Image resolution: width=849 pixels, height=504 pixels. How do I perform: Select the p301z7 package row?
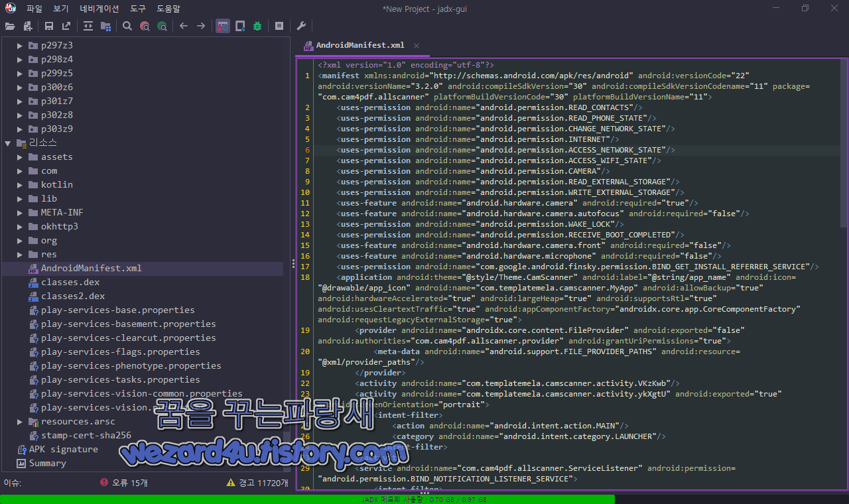pos(143,101)
